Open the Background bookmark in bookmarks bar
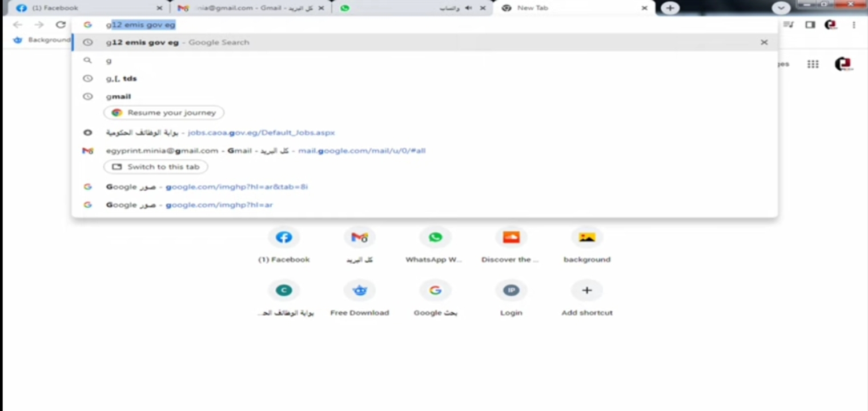This screenshot has height=411, width=868. (42, 40)
